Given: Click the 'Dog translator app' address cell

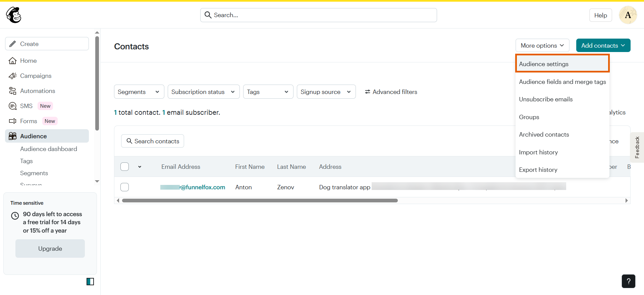Looking at the screenshot, I should coord(344,187).
